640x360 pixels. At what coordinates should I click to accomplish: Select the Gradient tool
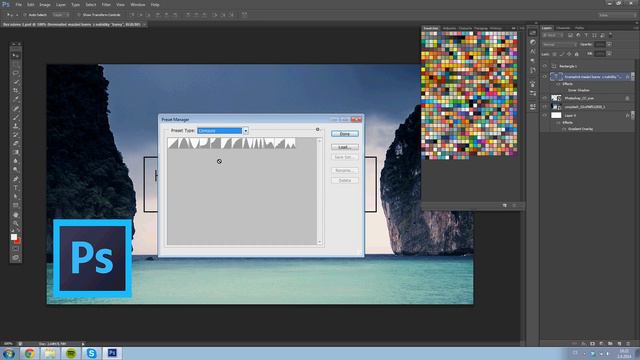(x=16, y=152)
